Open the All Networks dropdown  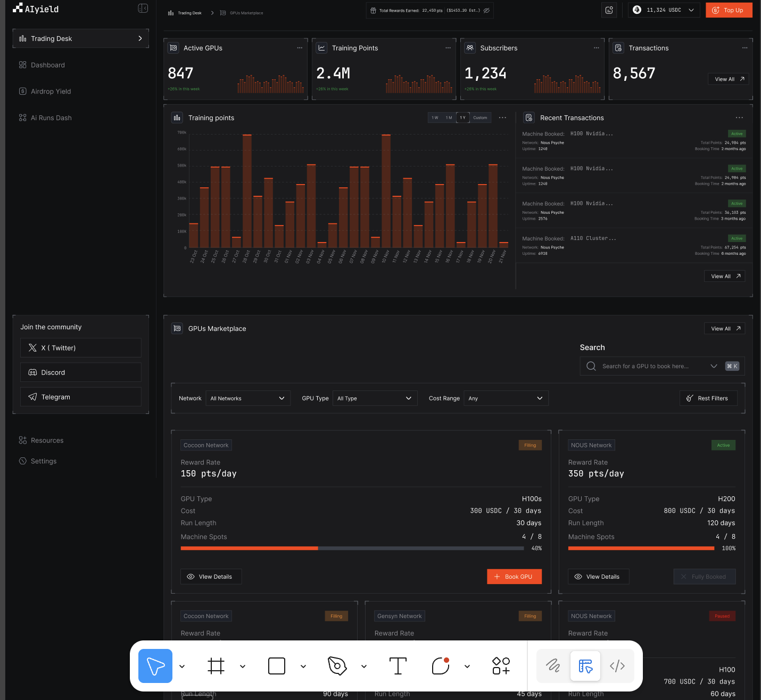click(x=247, y=398)
